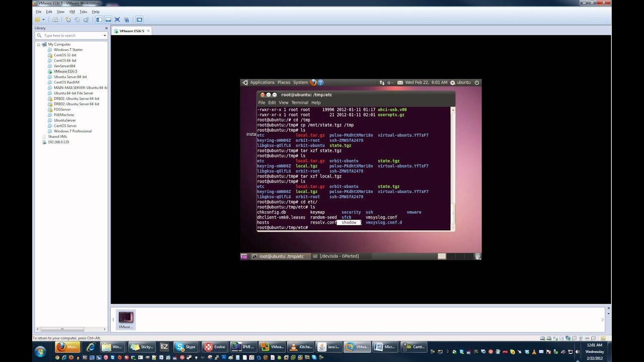The height and width of the screenshot is (362, 644).
Task: Open the mail envelope indicator
Action: point(400,82)
